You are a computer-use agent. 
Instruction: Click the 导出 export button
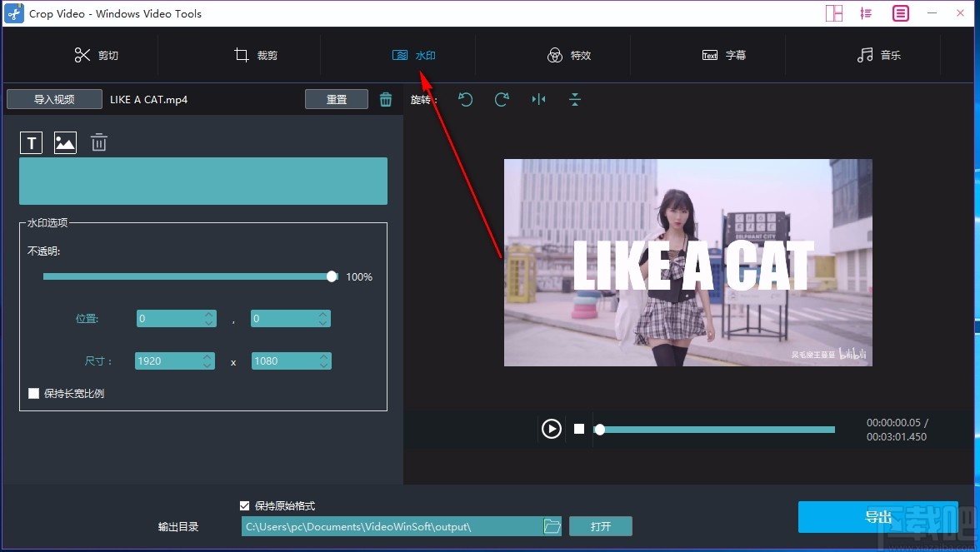click(x=877, y=516)
